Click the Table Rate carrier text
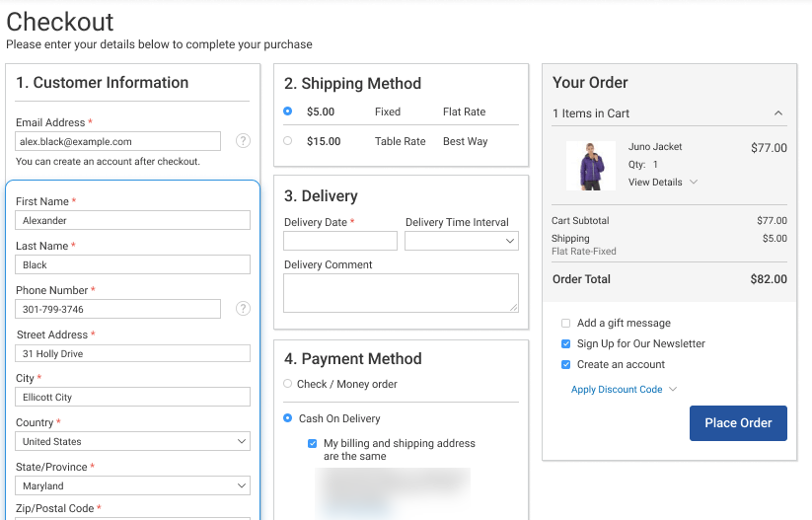This screenshot has height=520, width=812. pyautogui.click(x=401, y=141)
